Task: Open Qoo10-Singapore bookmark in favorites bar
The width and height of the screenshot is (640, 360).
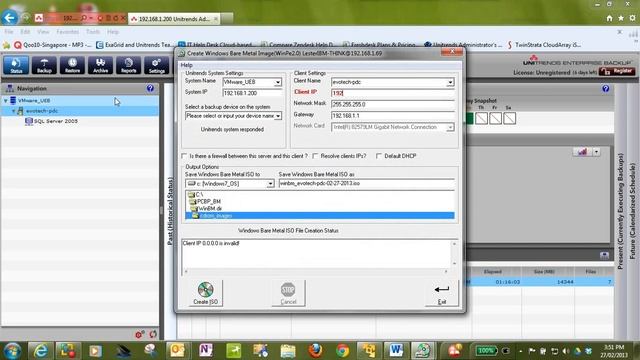Action: 53,45
